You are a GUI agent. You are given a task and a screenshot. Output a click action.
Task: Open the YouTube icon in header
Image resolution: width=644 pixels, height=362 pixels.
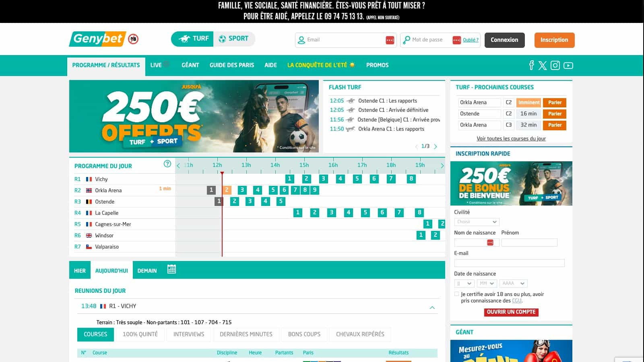tap(568, 66)
